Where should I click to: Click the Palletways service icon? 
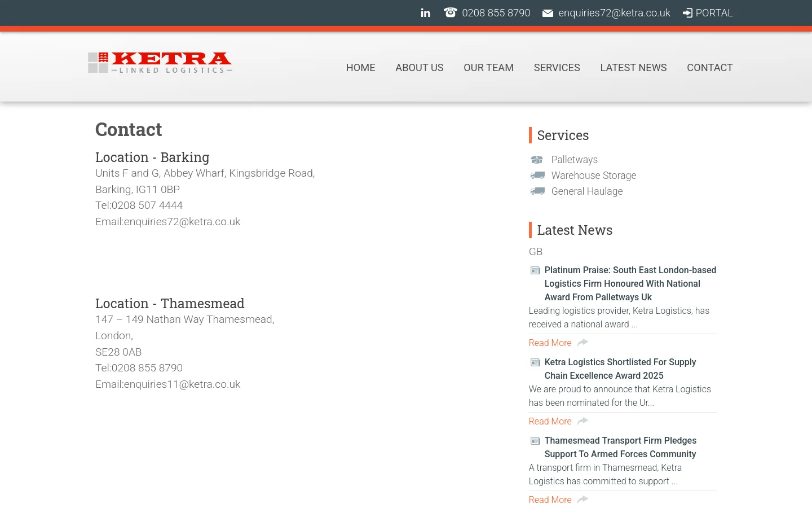point(537,160)
